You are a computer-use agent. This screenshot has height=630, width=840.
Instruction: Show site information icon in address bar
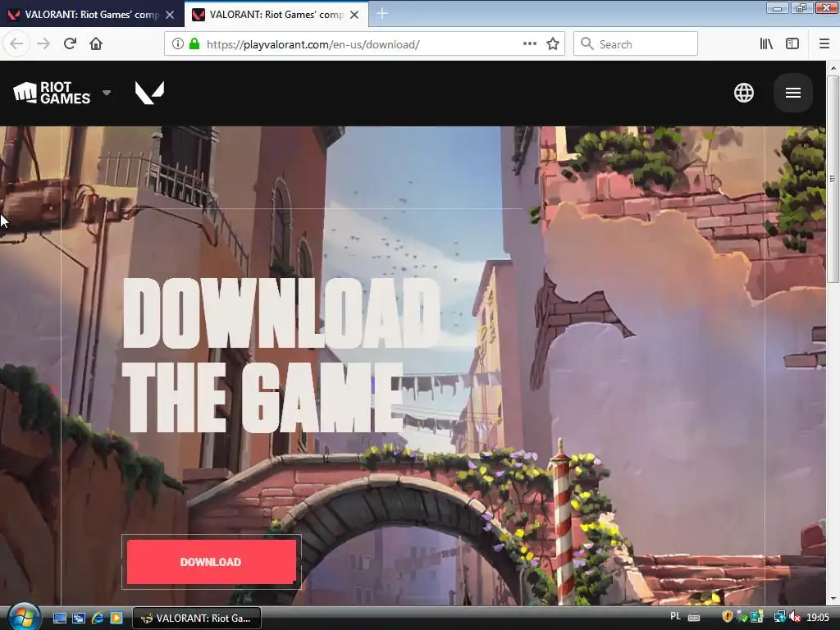pyautogui.click(x=178, y=44)
